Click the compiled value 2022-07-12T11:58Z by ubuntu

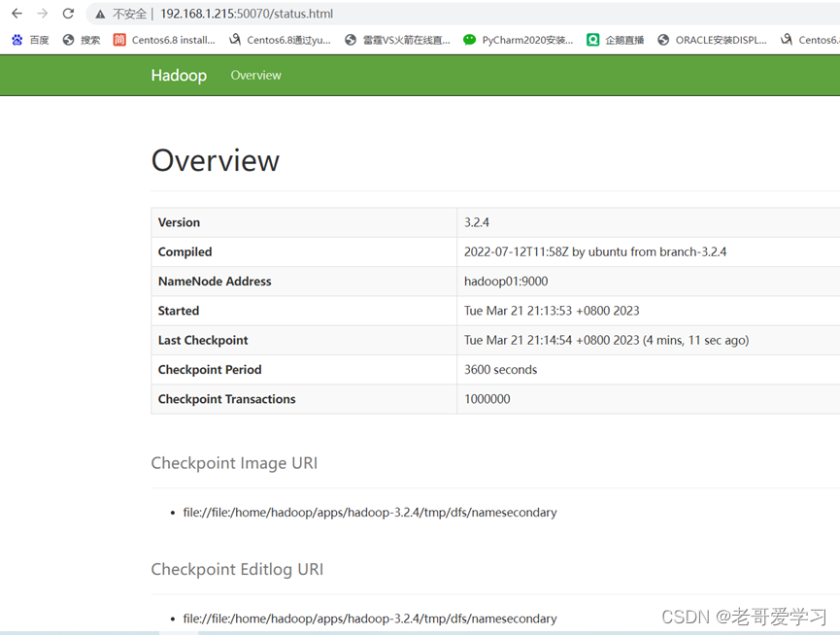tap(595, 251)
